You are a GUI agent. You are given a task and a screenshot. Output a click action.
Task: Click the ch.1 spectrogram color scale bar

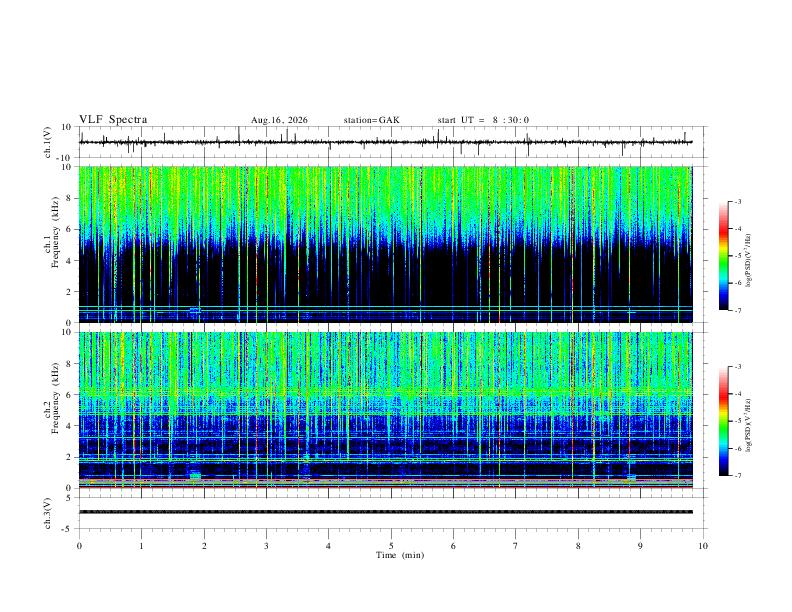coord(723,256)
